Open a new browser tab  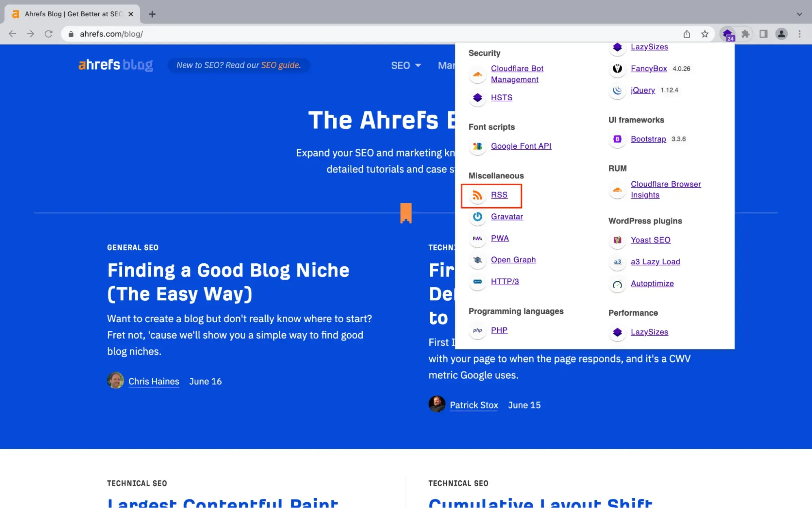[152, 14]
